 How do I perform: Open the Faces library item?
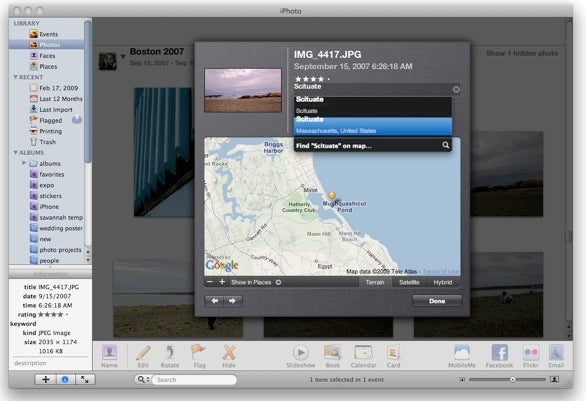[47, 55]
